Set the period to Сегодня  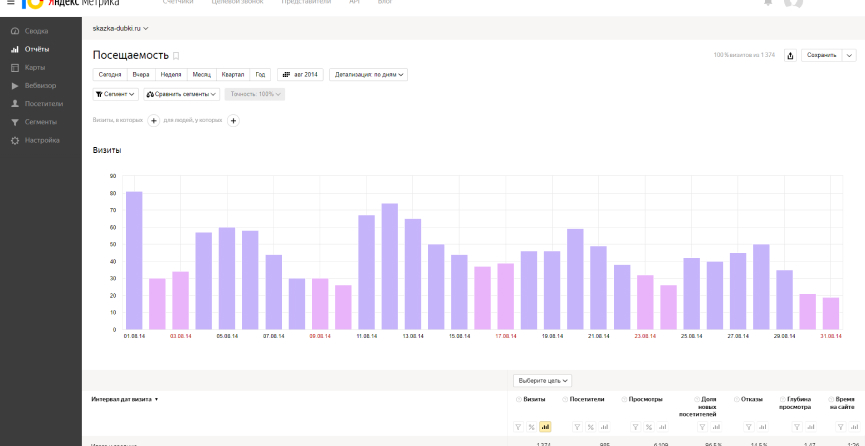point(110,75)
